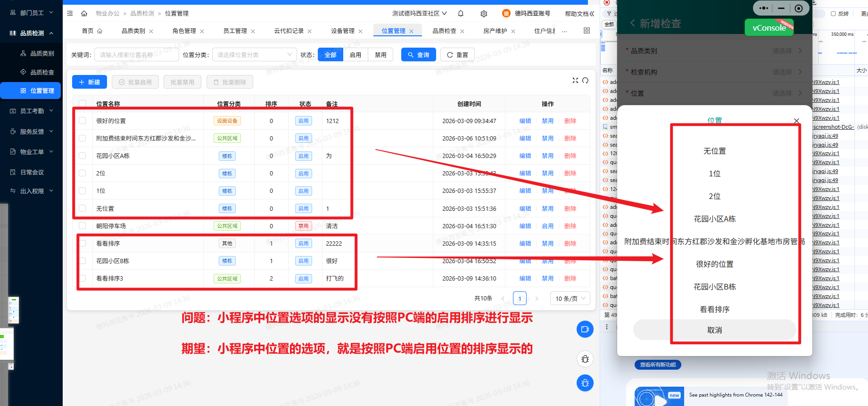Expand the 10 条/页 page size selector

570,298
